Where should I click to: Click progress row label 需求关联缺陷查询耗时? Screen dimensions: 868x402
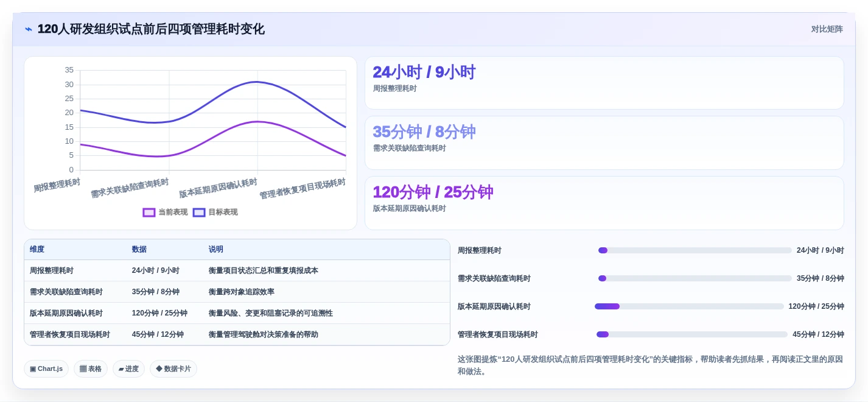(494, 278)
